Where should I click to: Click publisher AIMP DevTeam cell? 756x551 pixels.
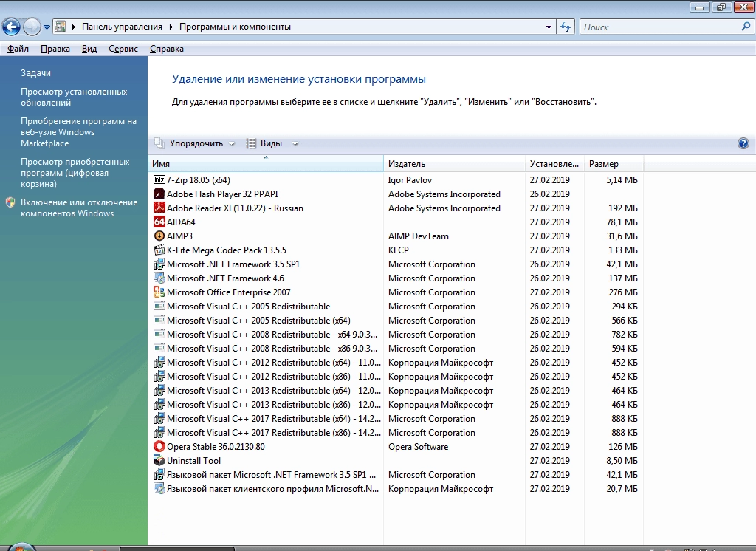(418, 236)
